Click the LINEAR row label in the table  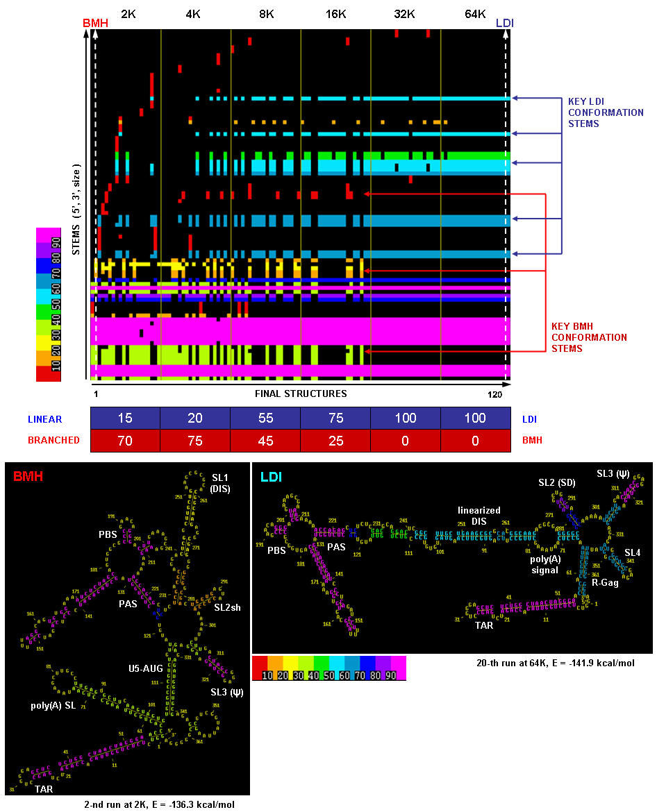(x=44, y=419)
